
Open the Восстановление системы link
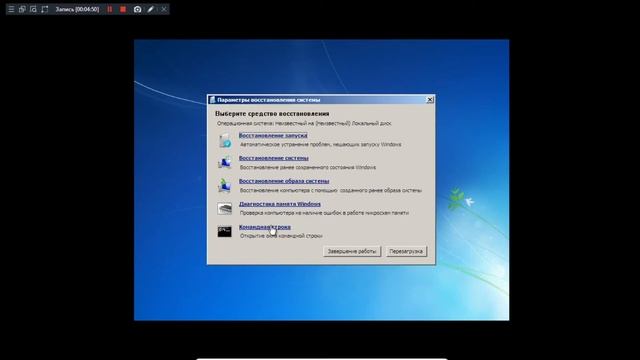(273, 158)
